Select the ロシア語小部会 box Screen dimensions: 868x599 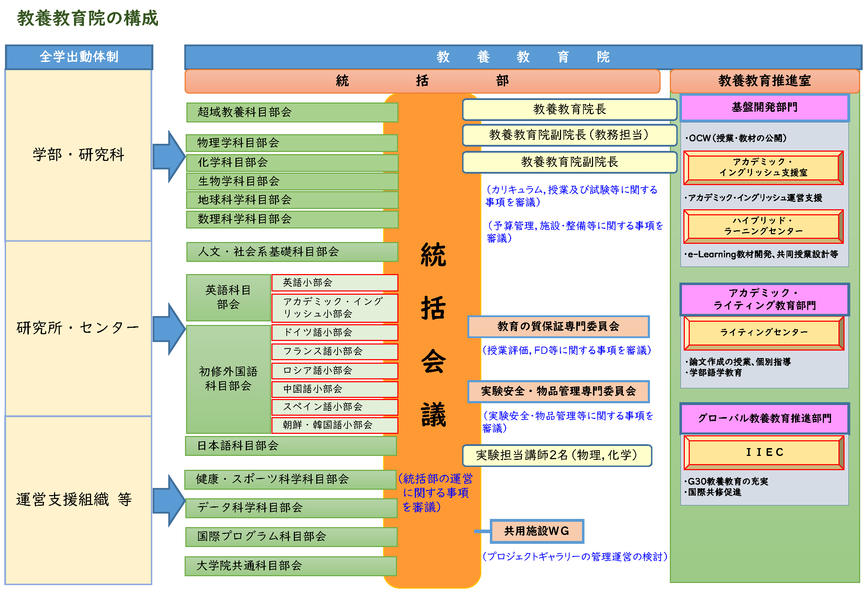[335, 371]
